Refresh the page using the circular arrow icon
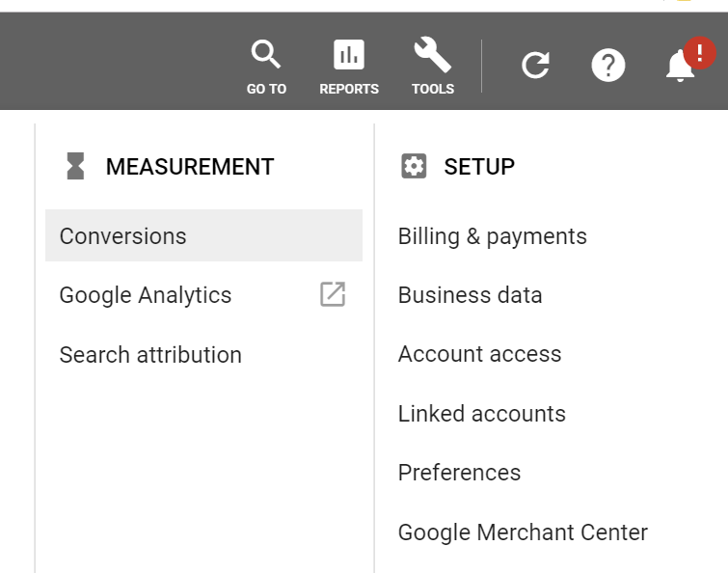 pos(535,66)
